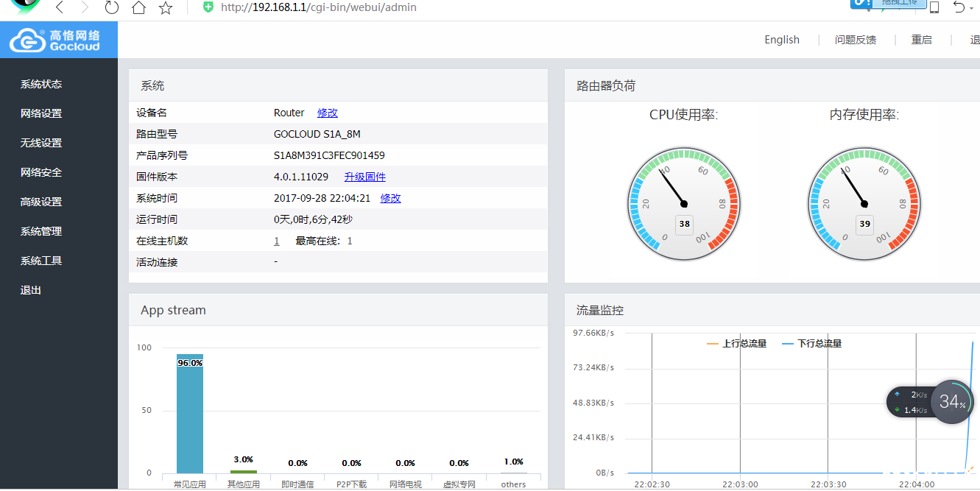The image size is (980, 491).
Task: Click the browser Home icon
Action: tap(138, 9)
